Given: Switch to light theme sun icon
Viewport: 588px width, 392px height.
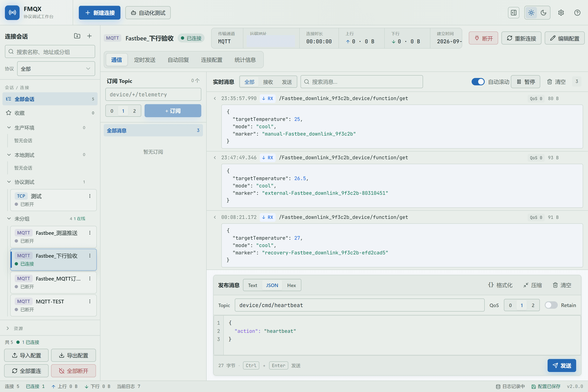Looking at the screenshot, I should pyautogui.click(x=531, y=13).
